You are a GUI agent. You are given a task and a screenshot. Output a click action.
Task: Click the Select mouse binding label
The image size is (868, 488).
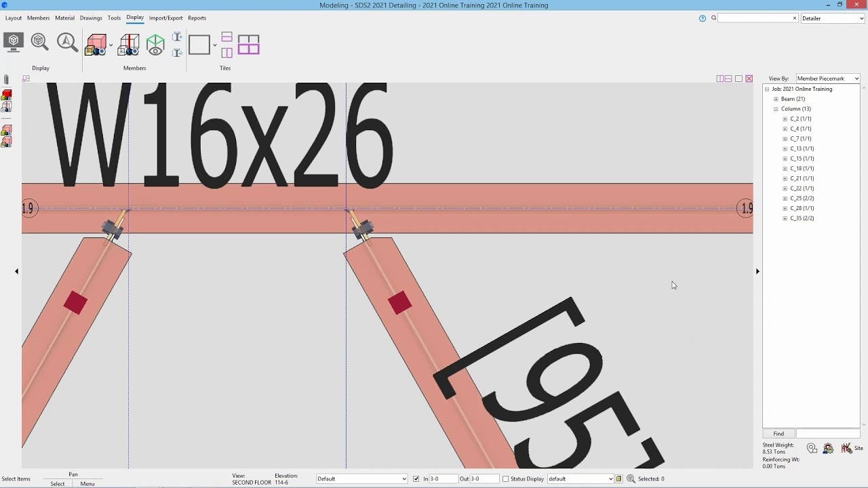click(58, 484)
